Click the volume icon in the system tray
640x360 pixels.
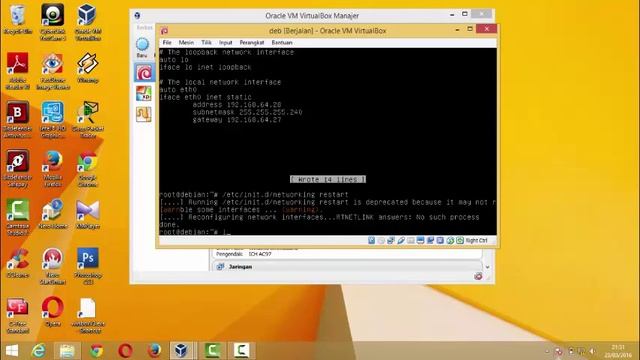point(593,351)
